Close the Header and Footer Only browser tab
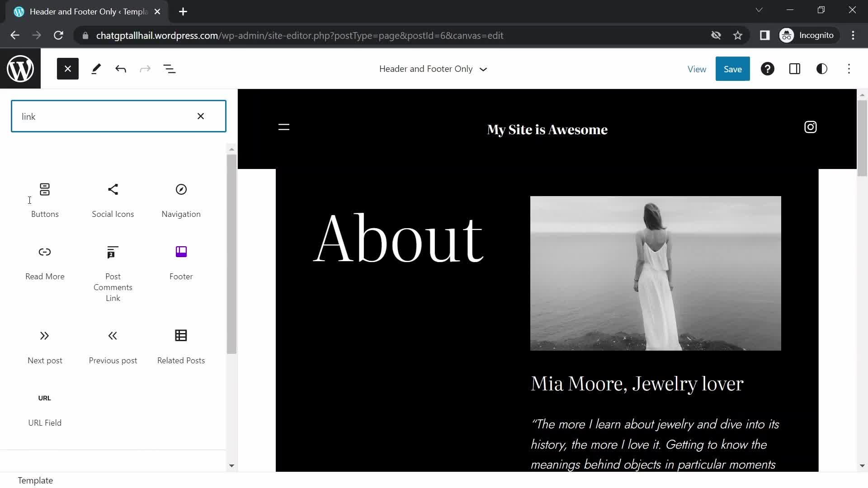The image size is (868, 488). coord(157,12)
